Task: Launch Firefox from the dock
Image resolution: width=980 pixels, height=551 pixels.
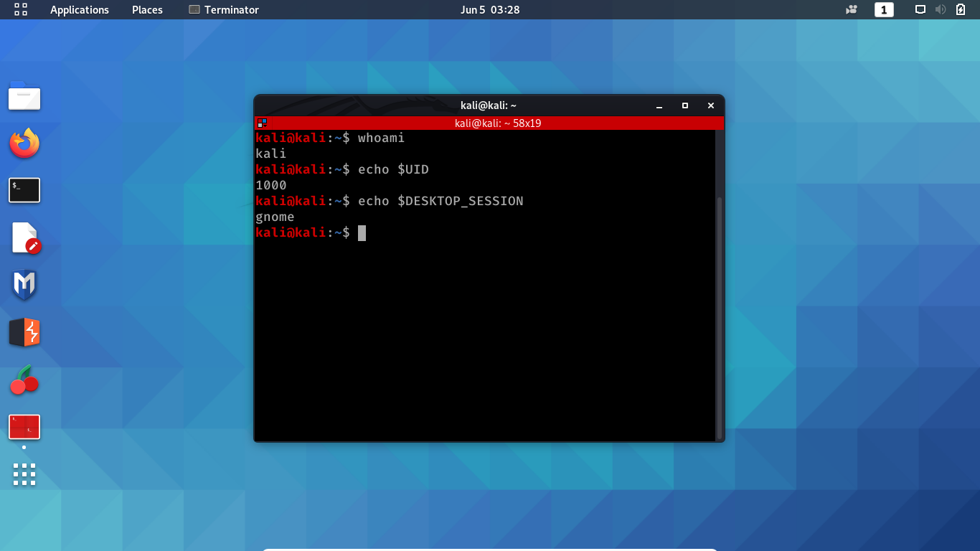Action: click(24, 143)
